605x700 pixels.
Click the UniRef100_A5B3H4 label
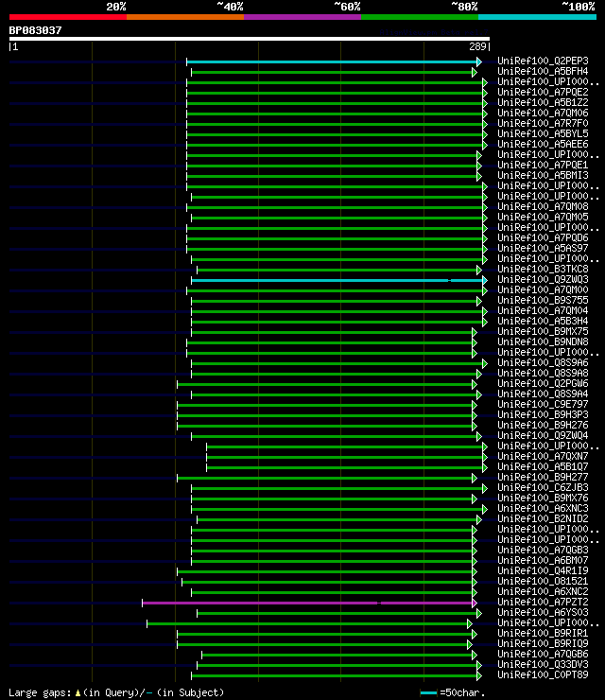click(x=543, y=321)
